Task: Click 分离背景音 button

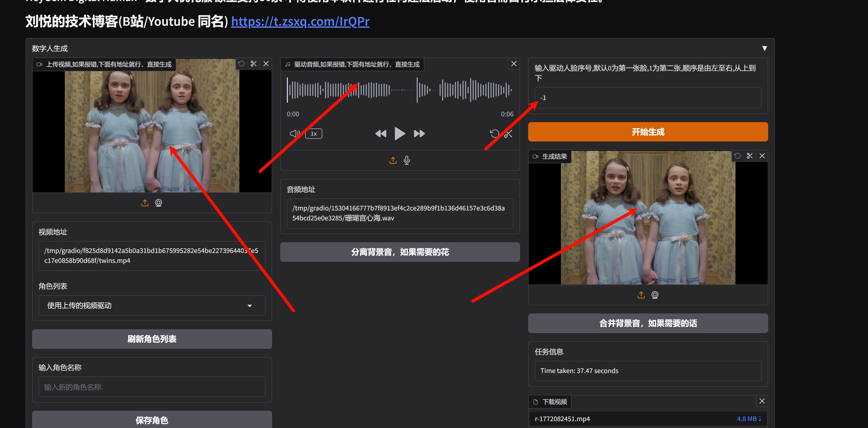Action: coord(400,252)
